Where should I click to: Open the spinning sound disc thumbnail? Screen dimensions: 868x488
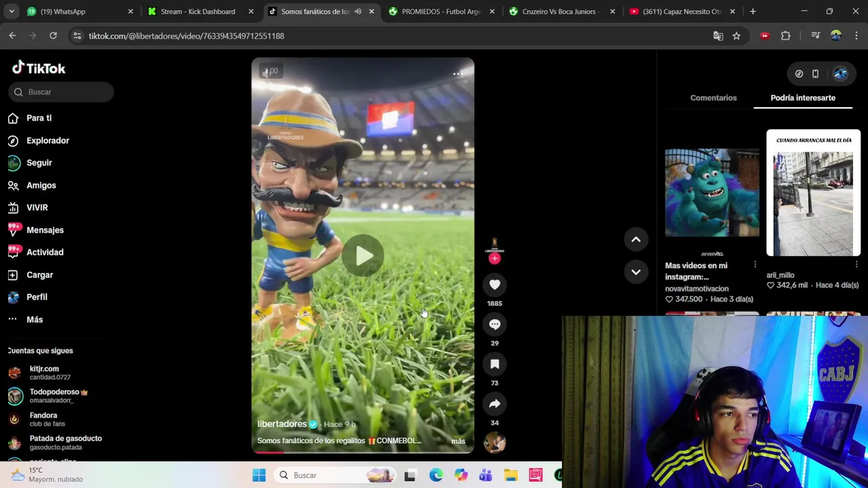click(494, 443)
